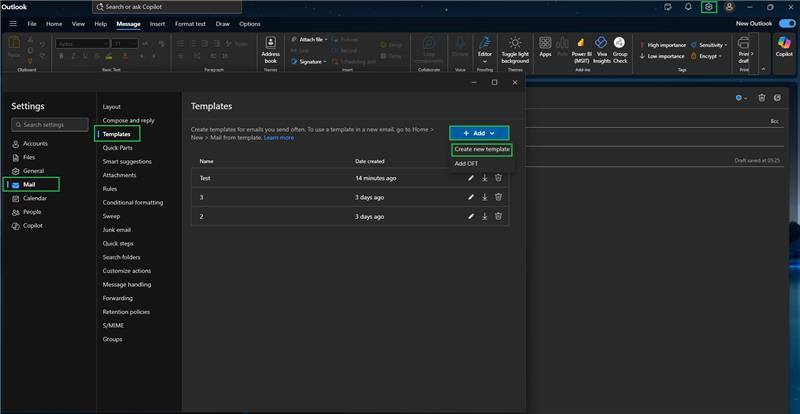The width and height of the screenshot is (800, 414).
Task: Edit the template named 2
Action: tap(471, 216)
